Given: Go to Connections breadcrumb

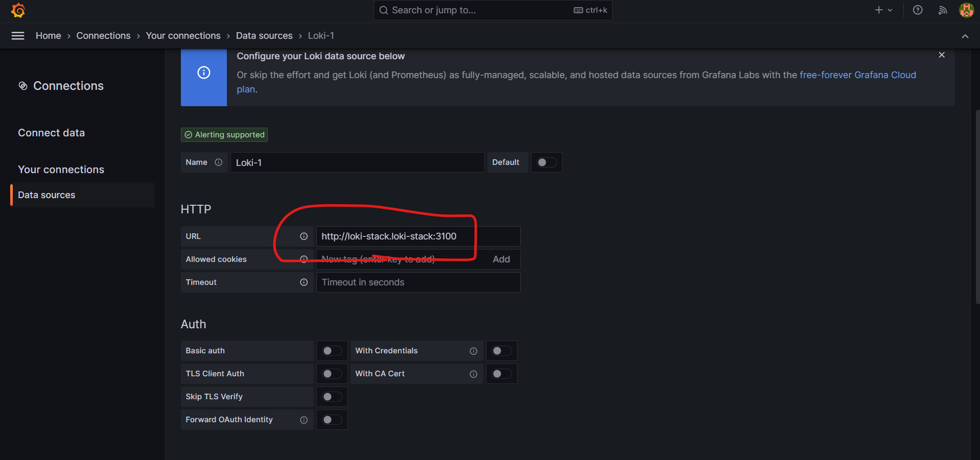Looking at the screenshot, I should pyautogui.click(x=104, y=36).
